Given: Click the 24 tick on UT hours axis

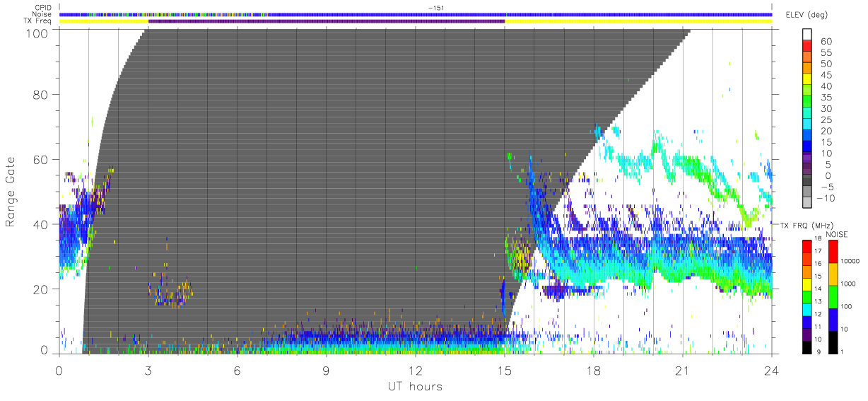Looking at the screenshot, I should tap(772, 371).
